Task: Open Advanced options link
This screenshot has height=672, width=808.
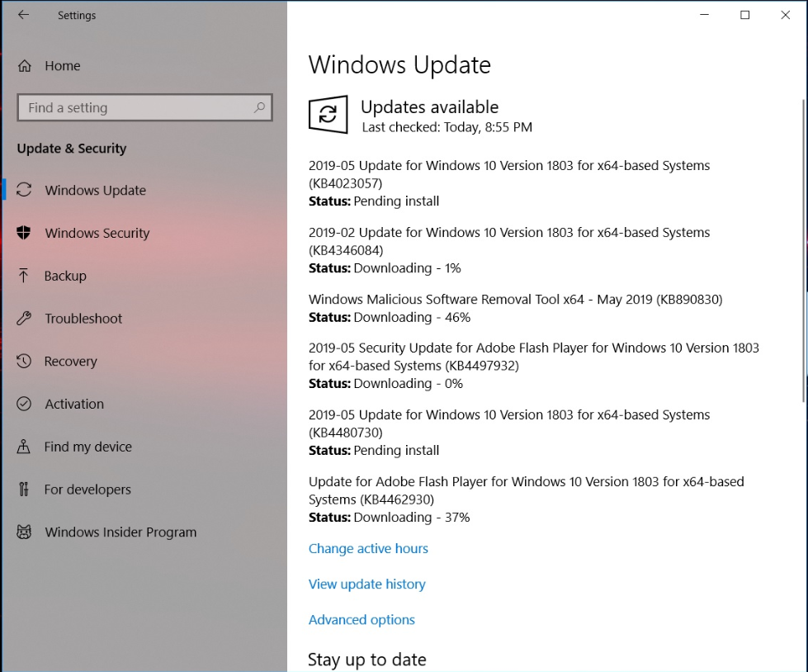Action: pyautogui.click(x=361, y=620)
